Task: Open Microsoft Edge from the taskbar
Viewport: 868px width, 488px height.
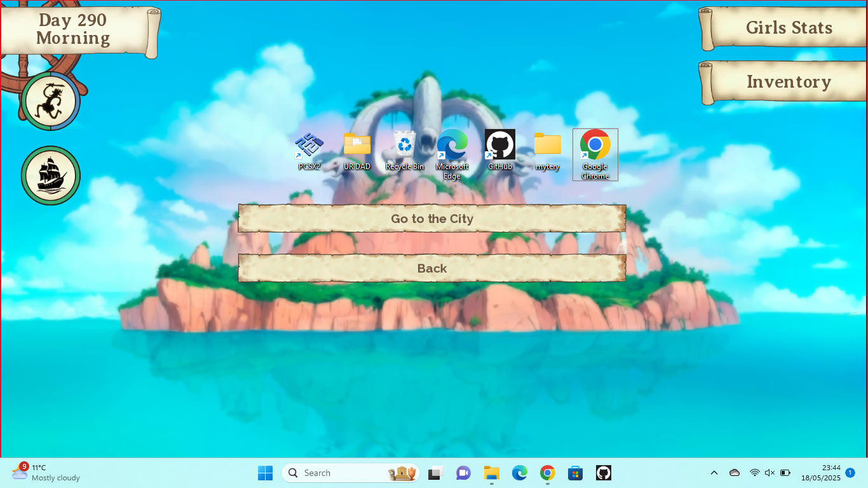Action: (x=520, y=473)
